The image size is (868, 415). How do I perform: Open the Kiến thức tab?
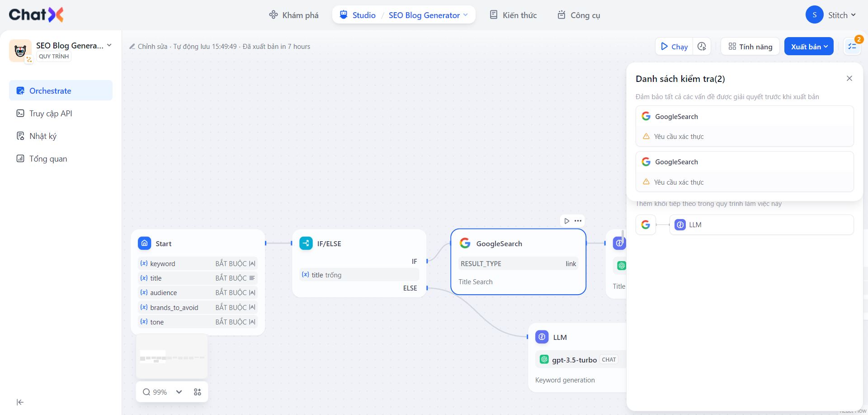pos(513,15)
